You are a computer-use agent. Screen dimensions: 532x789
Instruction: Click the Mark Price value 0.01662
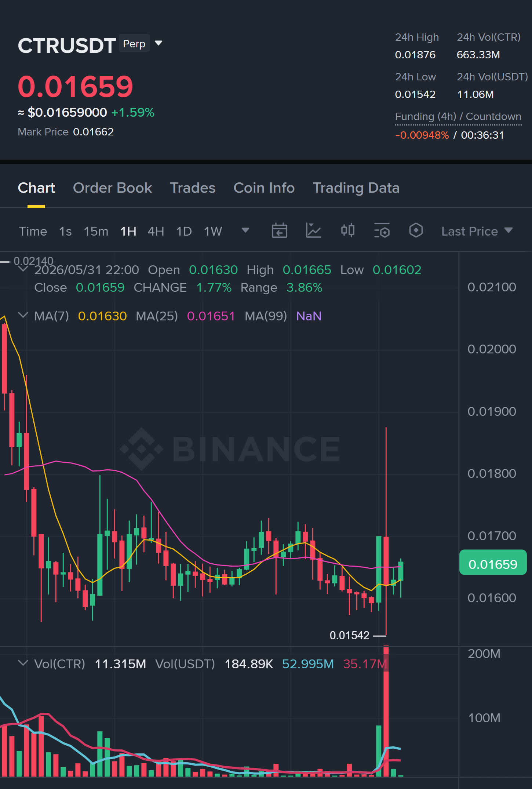point(93,132)
